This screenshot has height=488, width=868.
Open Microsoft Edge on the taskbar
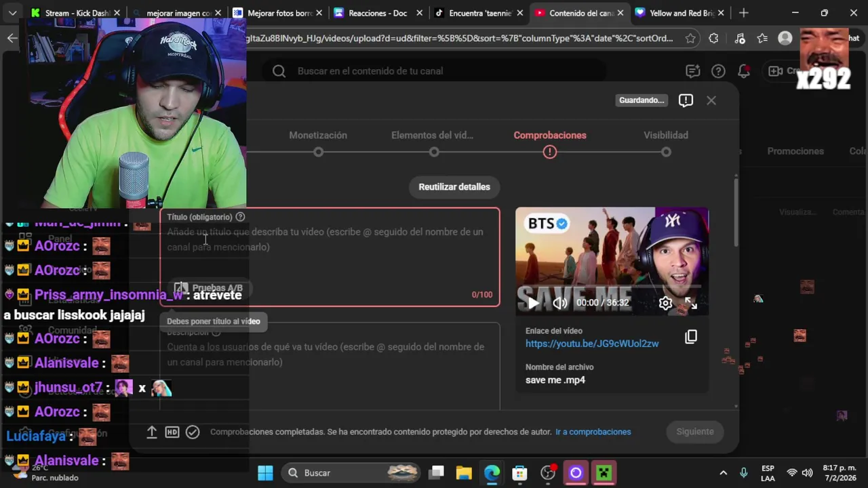pos(492,472)
